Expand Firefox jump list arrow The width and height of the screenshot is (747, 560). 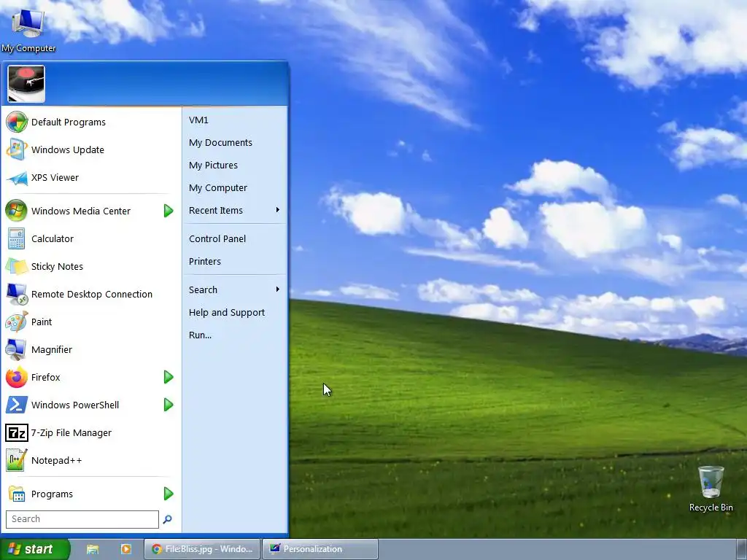pyautogui.click(x=169, y=377)
